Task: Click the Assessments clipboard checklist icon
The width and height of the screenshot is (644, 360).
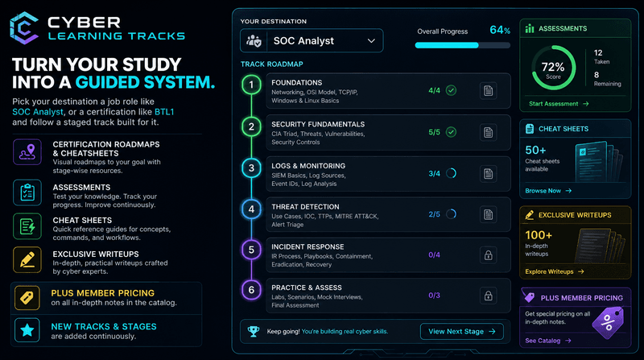Action: [27, 192]
